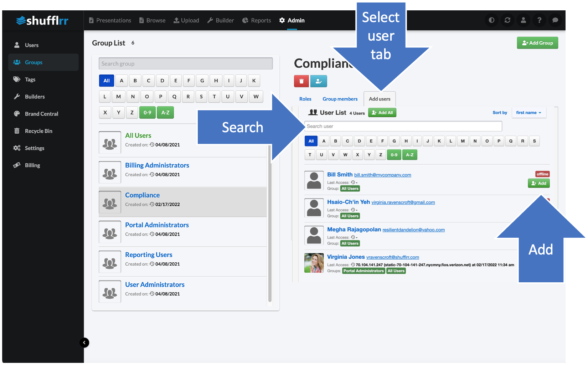Filter User List by letter V

click(x=333, y=155)
